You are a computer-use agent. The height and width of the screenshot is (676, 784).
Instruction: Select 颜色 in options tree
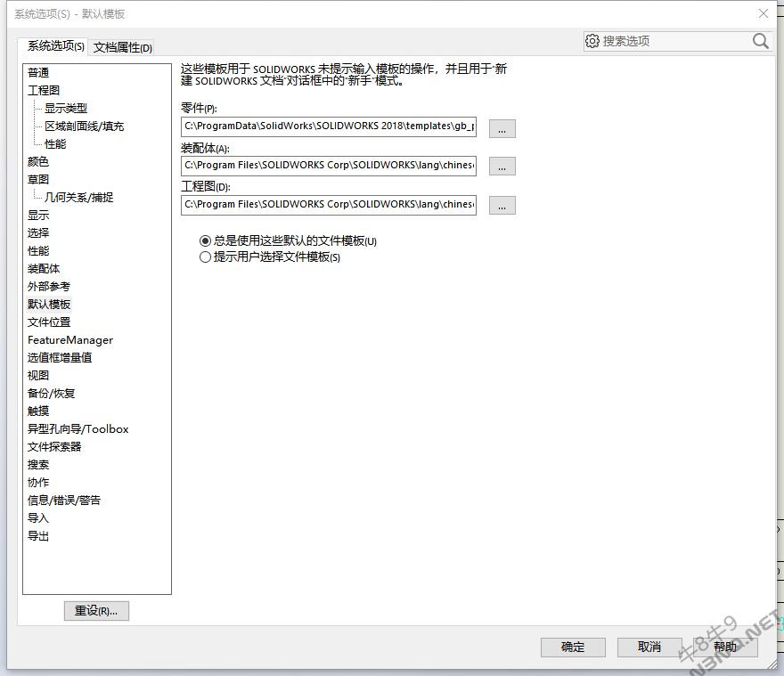(38, 162)
